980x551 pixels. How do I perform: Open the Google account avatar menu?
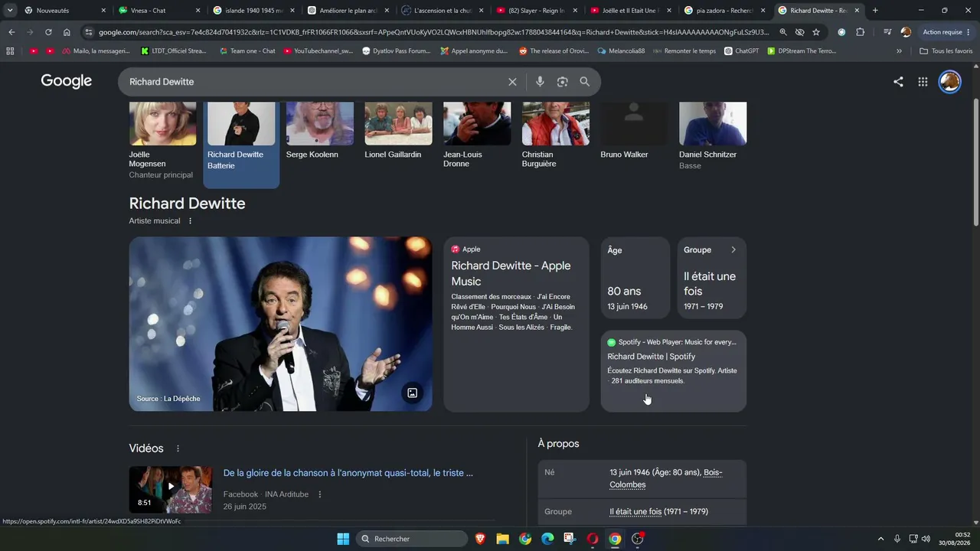coord(950,82)
